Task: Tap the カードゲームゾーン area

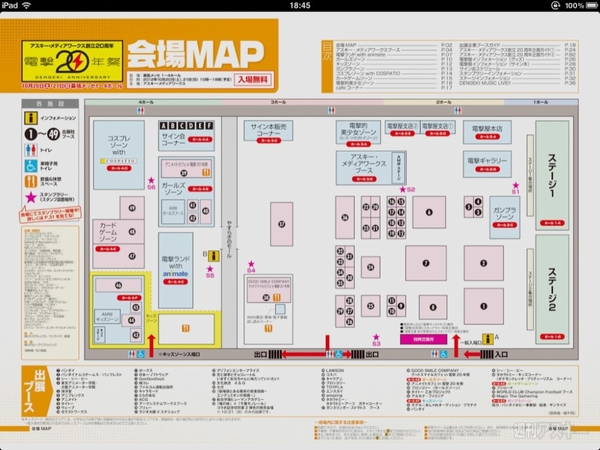Action: point(119,243)
